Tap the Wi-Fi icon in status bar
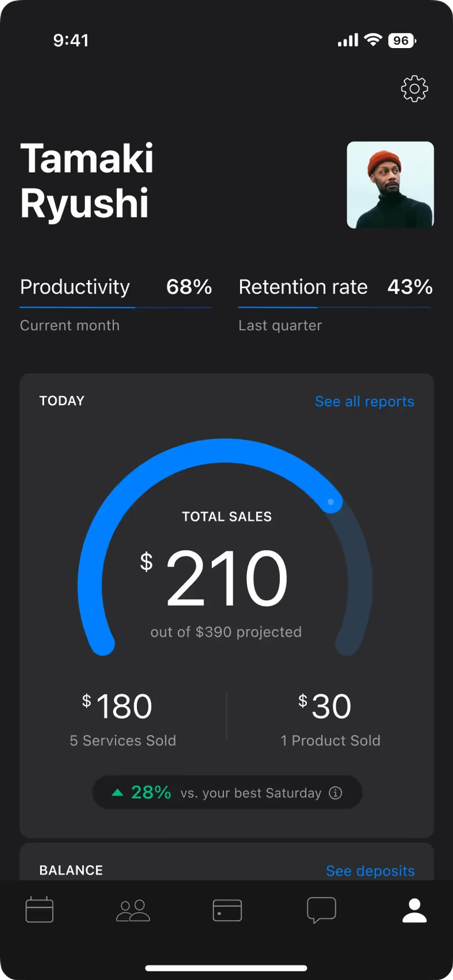The height and width of the screenshot is (980, 453). tap(373, 40)
